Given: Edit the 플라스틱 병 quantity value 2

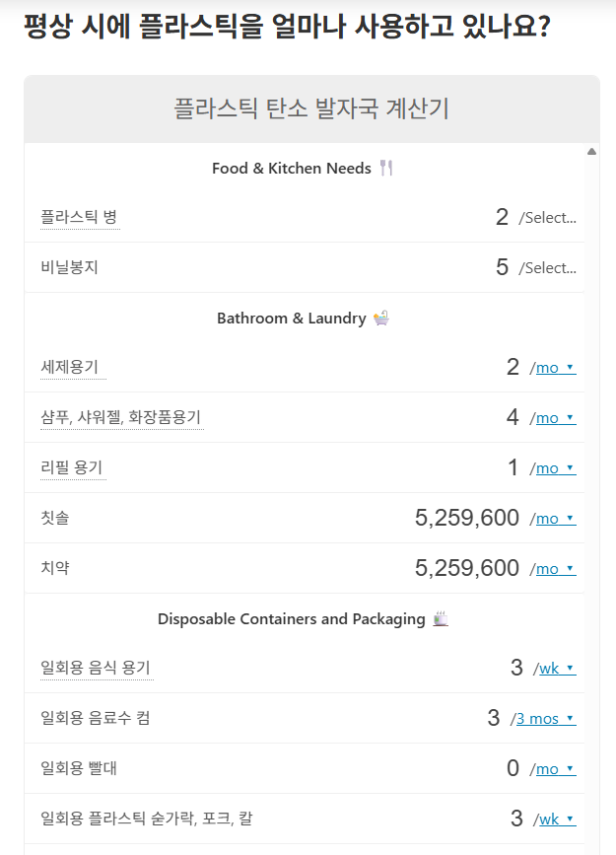Looking at the screenshot, I should 502,217.
